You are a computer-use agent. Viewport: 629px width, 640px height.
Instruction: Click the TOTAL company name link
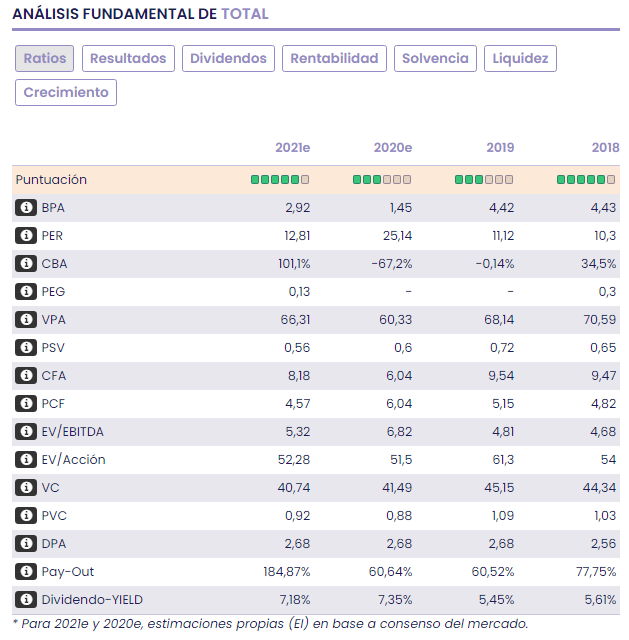244,14
